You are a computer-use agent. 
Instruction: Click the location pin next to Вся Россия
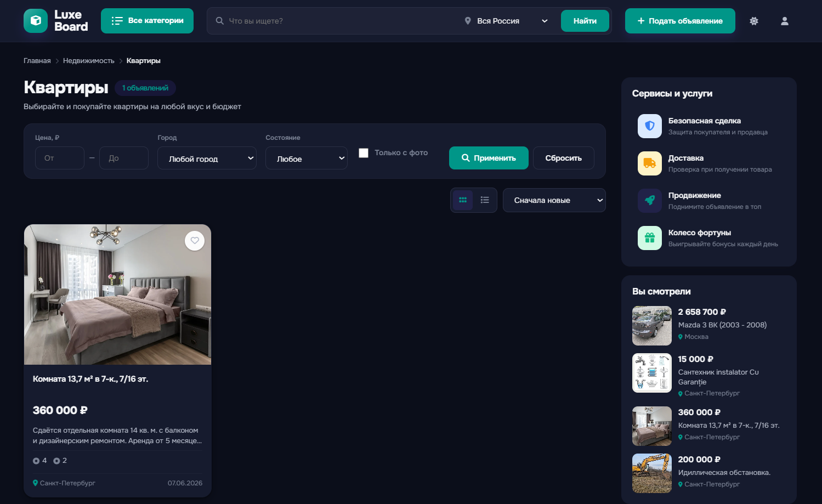468,21
